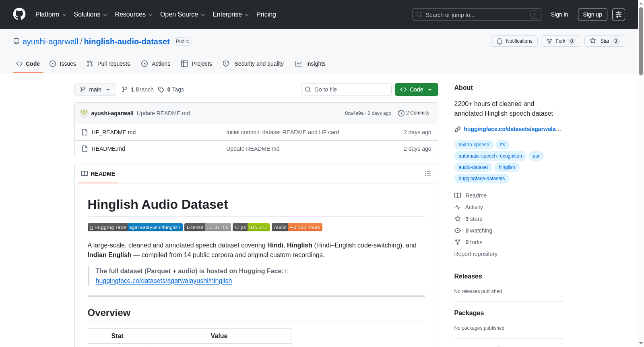Click the Audio ~2,500 hours badge

(297, 227)
